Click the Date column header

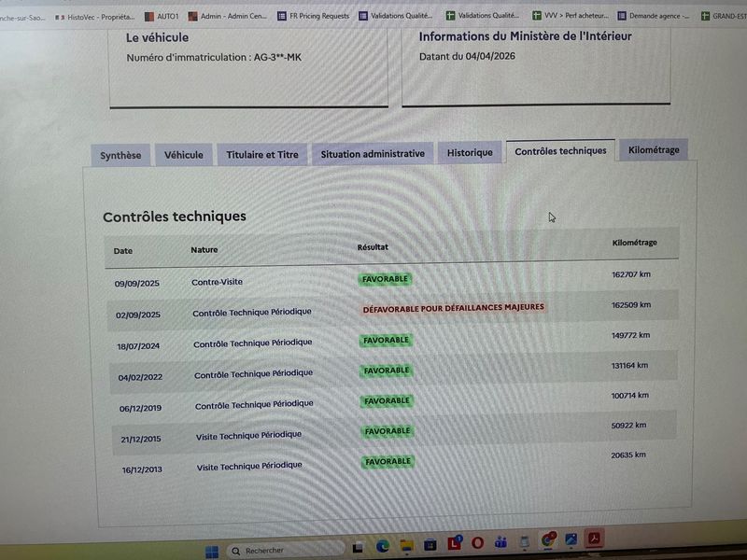[123, 251]
